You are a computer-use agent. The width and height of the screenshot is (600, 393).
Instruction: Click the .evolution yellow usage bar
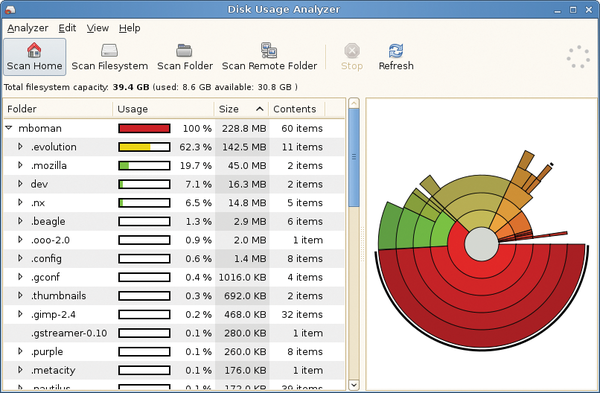[x=144, y=147]
